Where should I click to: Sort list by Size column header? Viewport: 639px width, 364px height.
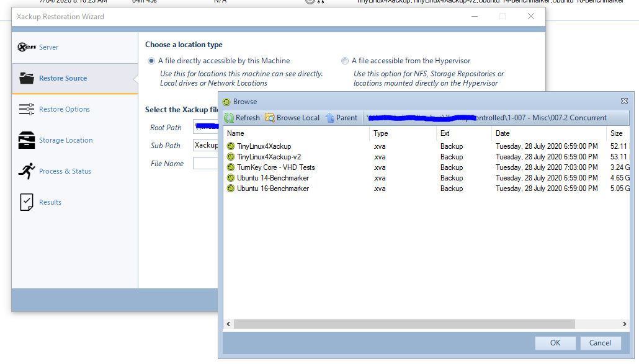[618, 133]
